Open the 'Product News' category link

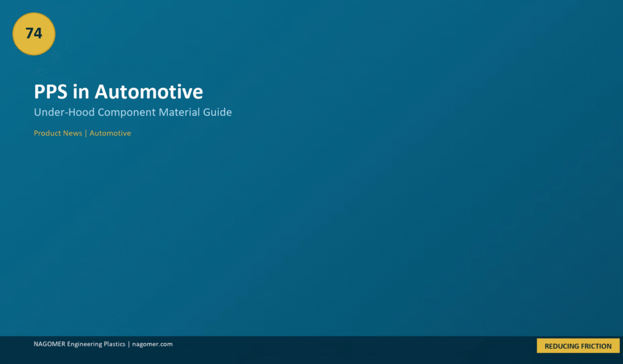pos(58,133)
